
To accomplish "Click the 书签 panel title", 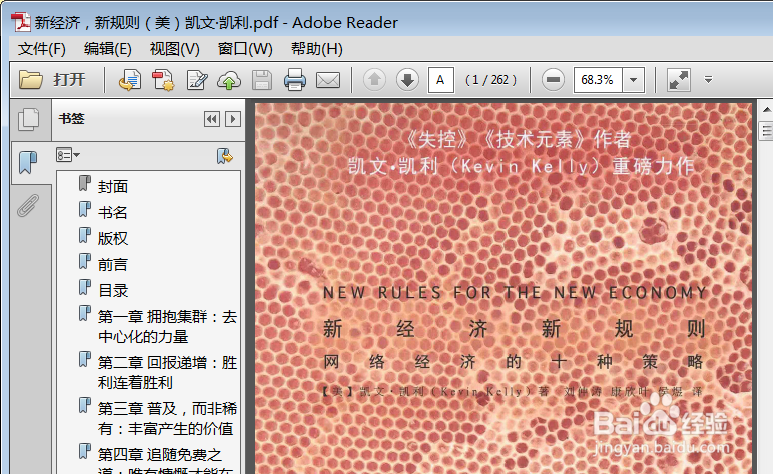I will [x=71, y=119].
